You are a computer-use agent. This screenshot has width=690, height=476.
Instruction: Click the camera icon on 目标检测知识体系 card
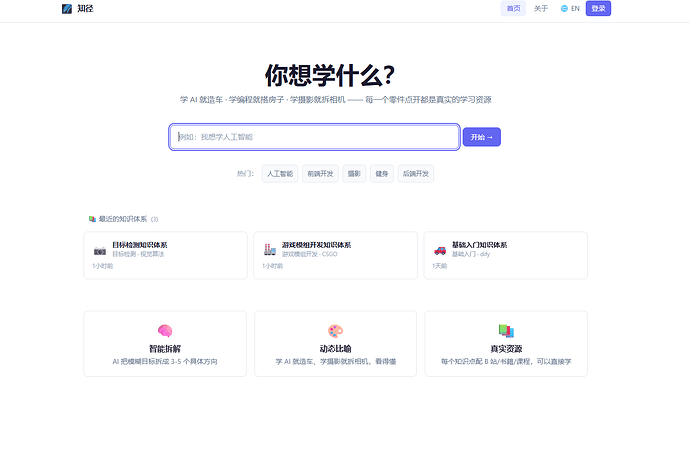(100, 251)
